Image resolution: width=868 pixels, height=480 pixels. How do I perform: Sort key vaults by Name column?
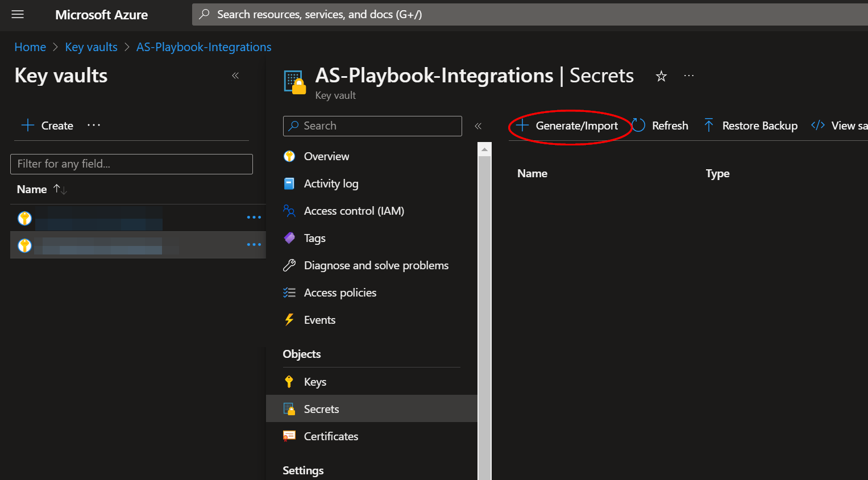coord(42,189)
